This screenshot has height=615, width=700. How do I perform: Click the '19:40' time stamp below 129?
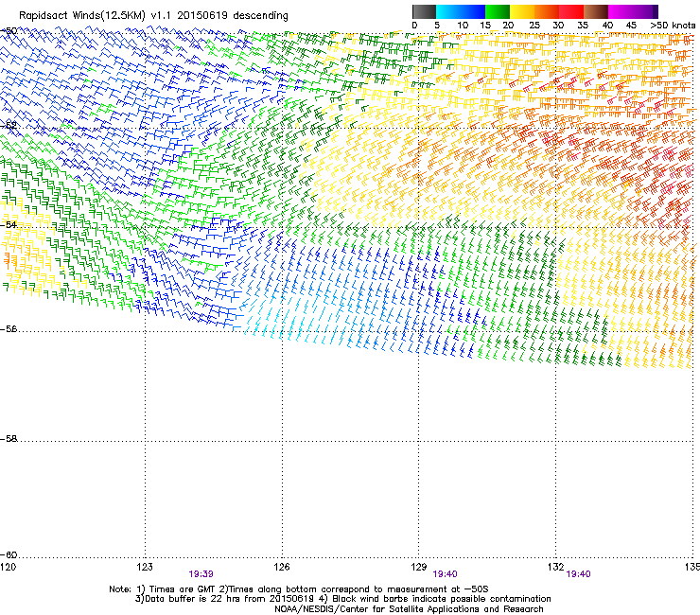tap(446, 574)
